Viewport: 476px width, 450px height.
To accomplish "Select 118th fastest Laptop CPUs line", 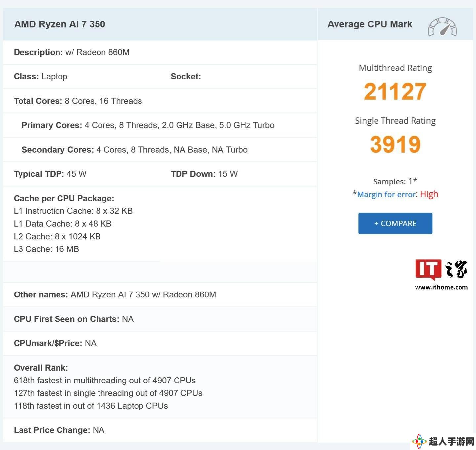I will pos(91,406).
